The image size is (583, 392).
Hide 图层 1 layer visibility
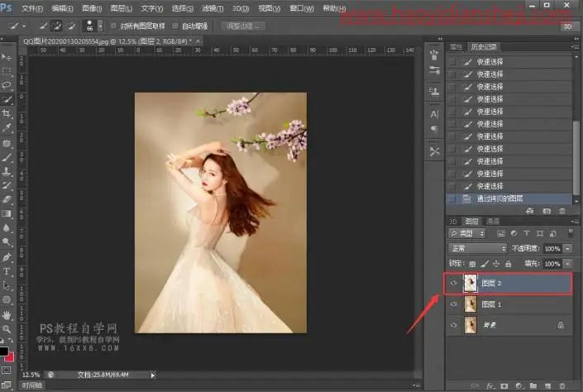click(x=453, y=304)
